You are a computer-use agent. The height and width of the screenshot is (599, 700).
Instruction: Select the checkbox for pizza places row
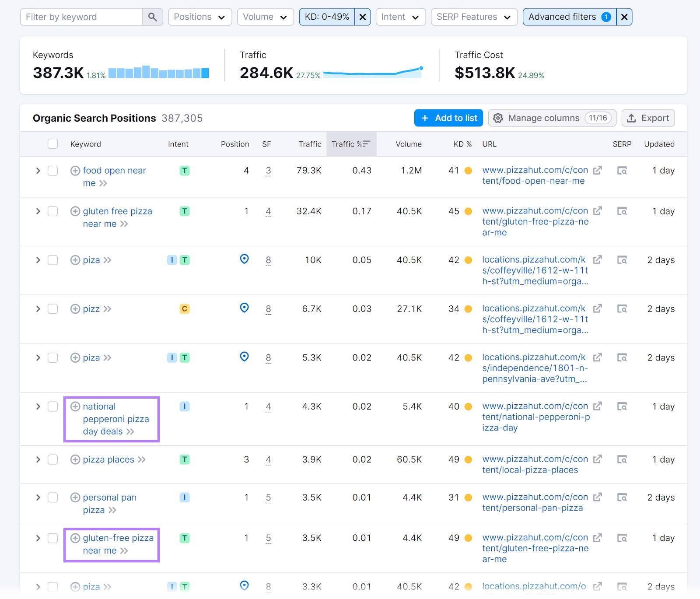click(53, 459)
